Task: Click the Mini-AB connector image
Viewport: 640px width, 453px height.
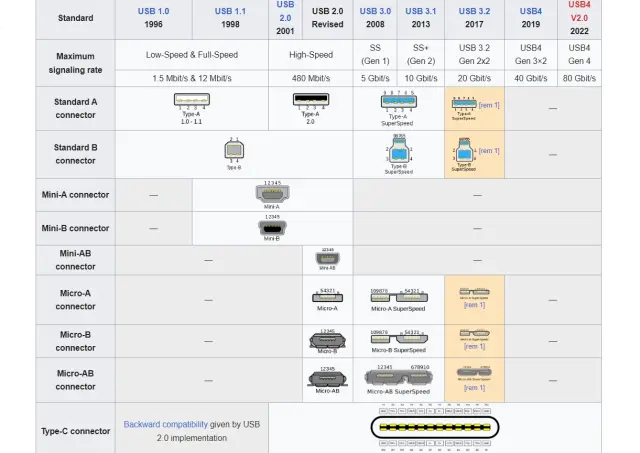Action: pyautogui.click(x=327, y=259)
